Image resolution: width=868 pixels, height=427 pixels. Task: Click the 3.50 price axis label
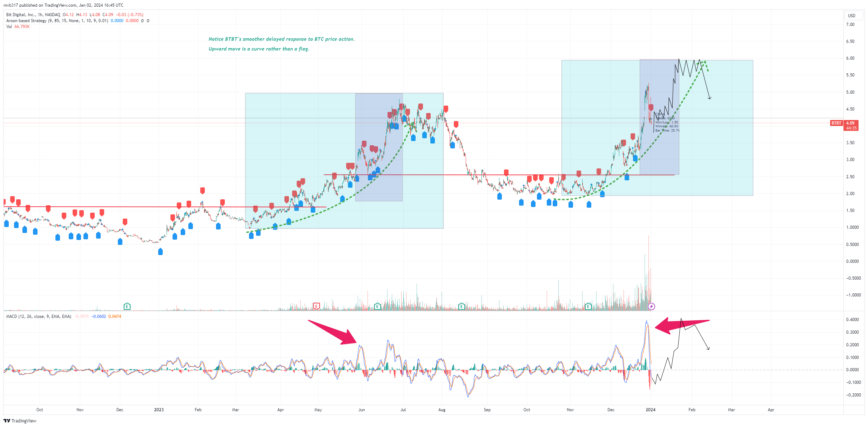coord(850,143)
